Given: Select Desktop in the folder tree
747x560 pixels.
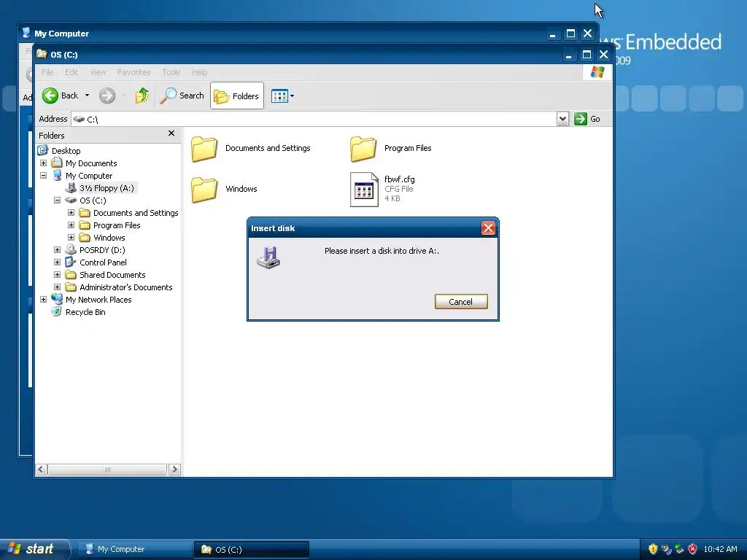Looking at the screenshot, I should [66, 150].
